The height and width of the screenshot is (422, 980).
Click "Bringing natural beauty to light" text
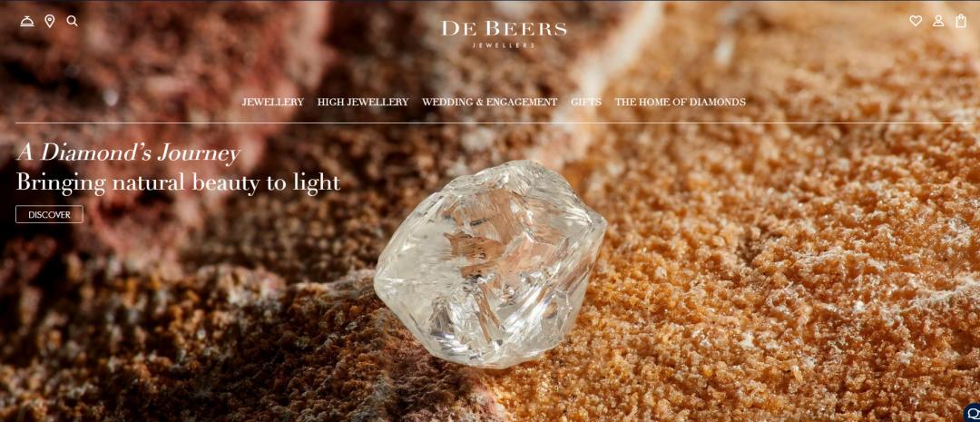[x=178, y=182]
